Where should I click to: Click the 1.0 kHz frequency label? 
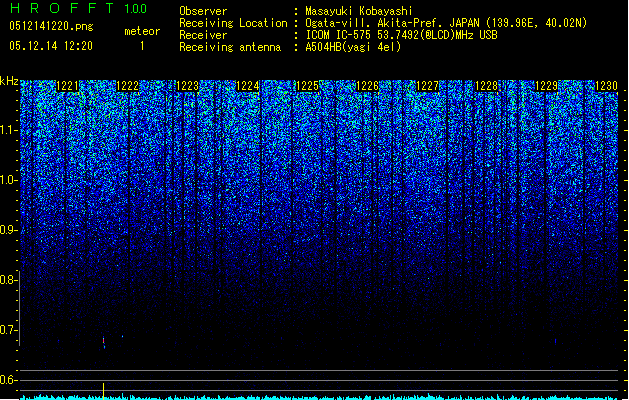point(9,180)
